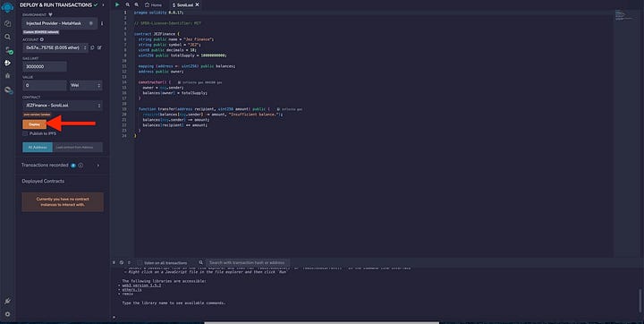The height and width of the screenshot is (324, 644).
Task: Click the environment info icon
Action: [102, 23]
